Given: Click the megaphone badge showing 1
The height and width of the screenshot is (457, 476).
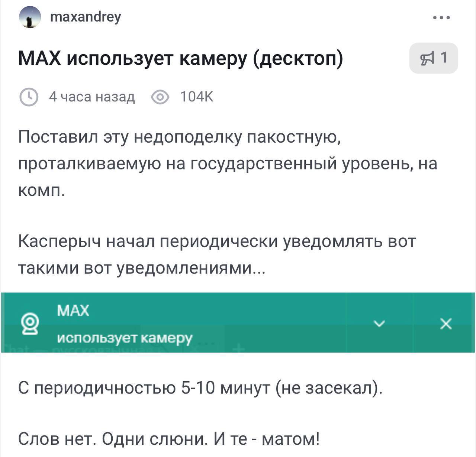Looking at the screenshot, I should [434, 58].
